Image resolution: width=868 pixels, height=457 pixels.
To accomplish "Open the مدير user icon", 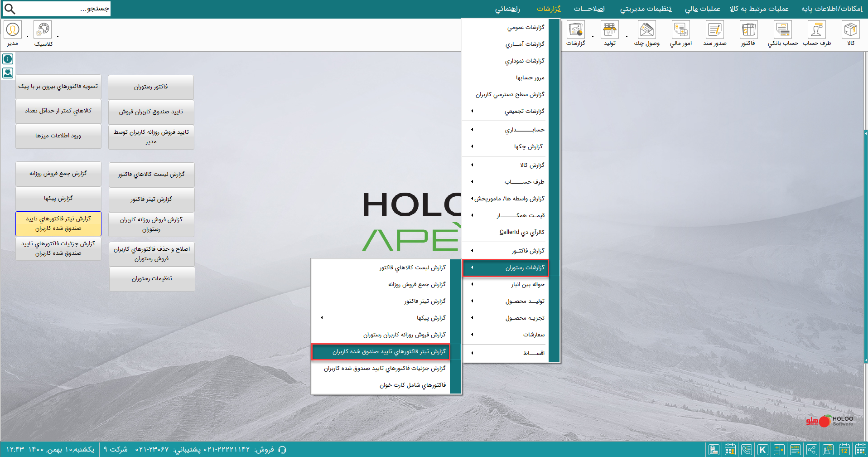I will [x=13, y=29].
